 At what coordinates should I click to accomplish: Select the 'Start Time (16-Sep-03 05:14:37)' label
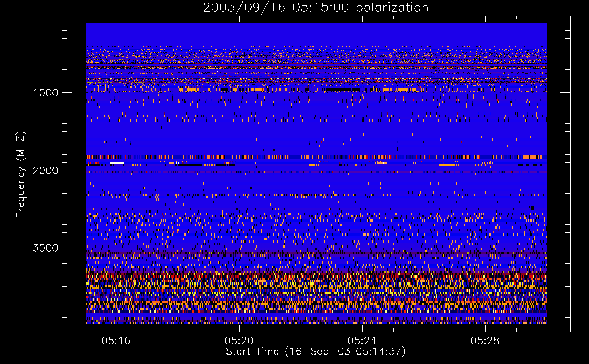pos(316,352)
